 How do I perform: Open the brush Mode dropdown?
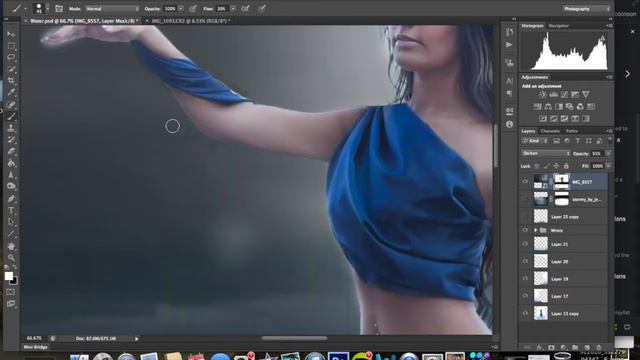(113, 9)
